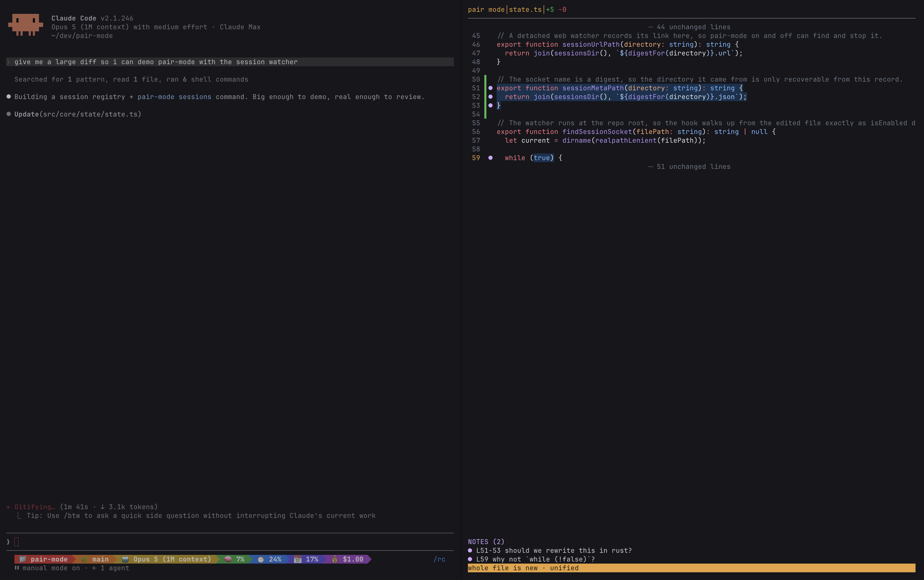Click the purple note marker on line 51
Image resolution: width=924 pixels, height=580 pixels.
point(490,88)
